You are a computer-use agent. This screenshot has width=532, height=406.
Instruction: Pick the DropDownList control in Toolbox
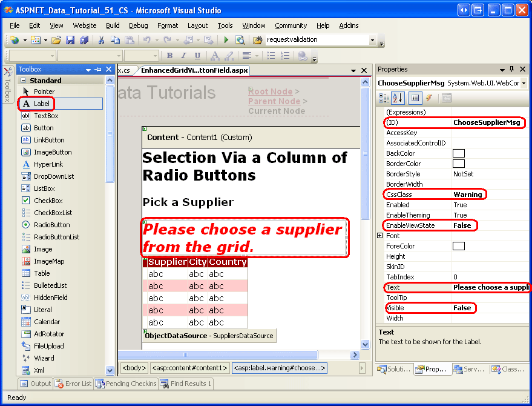coord(54,176)
